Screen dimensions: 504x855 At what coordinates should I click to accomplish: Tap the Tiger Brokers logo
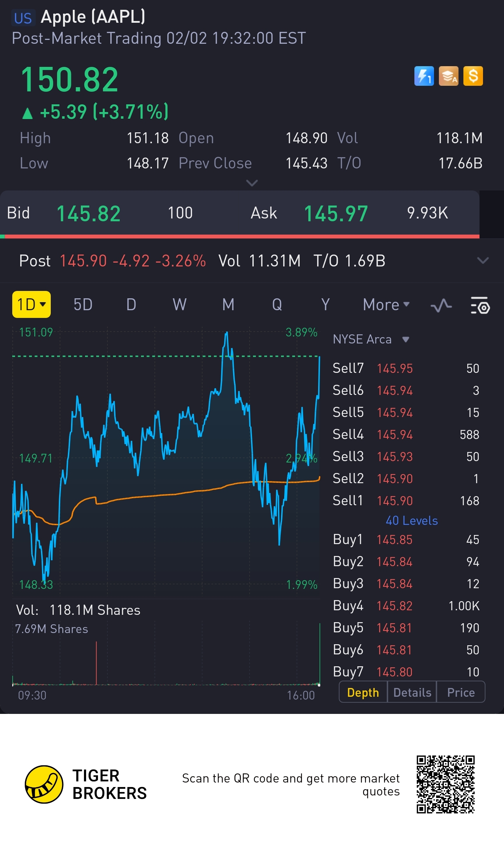[x=44, y=784]
